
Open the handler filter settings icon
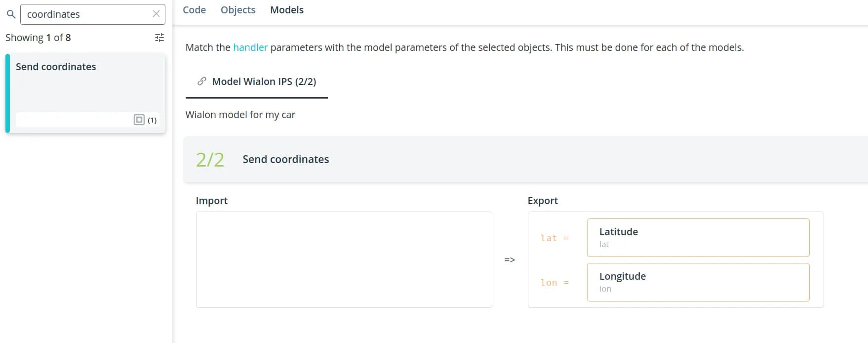pos(159,38)
